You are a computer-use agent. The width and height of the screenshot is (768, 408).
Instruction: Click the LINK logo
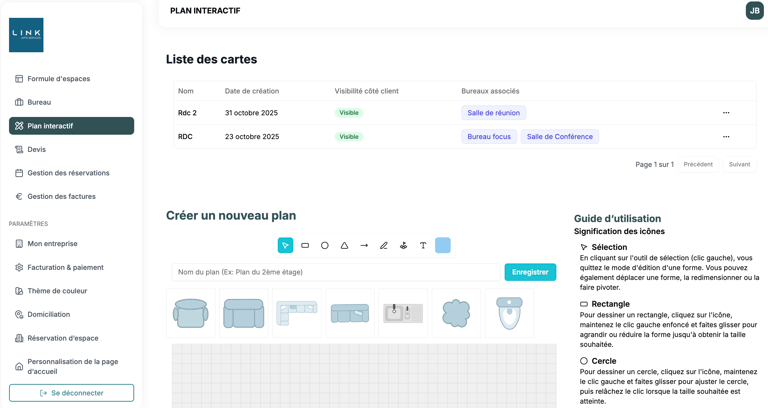26,35
